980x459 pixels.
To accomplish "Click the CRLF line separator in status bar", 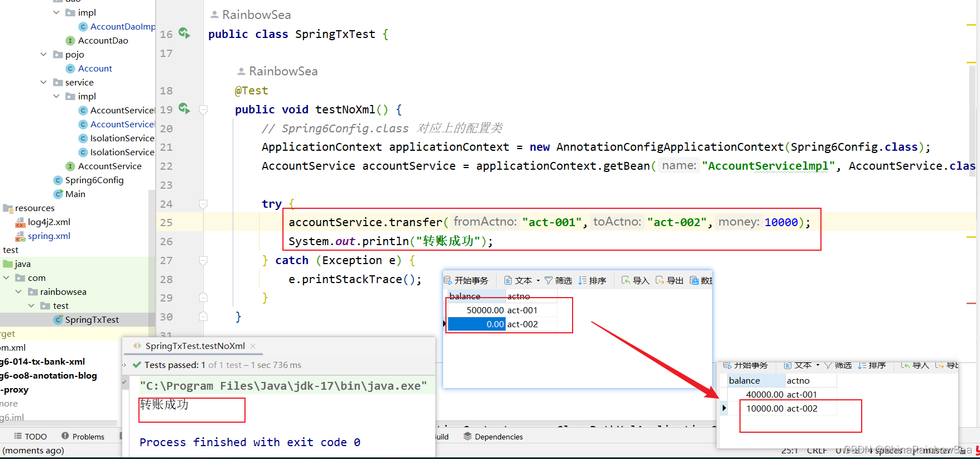I will (817, 451).
